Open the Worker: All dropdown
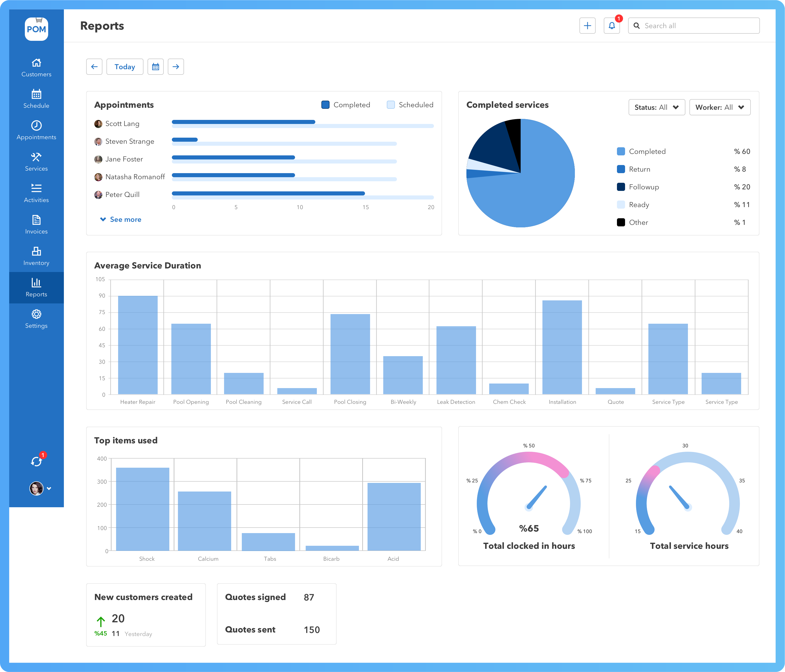 click(x=719, y=107)
